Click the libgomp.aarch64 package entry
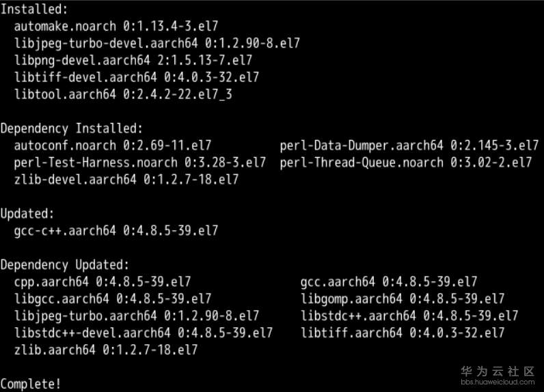This screenshot has height=392, width=544. click(x=402, y=299)
